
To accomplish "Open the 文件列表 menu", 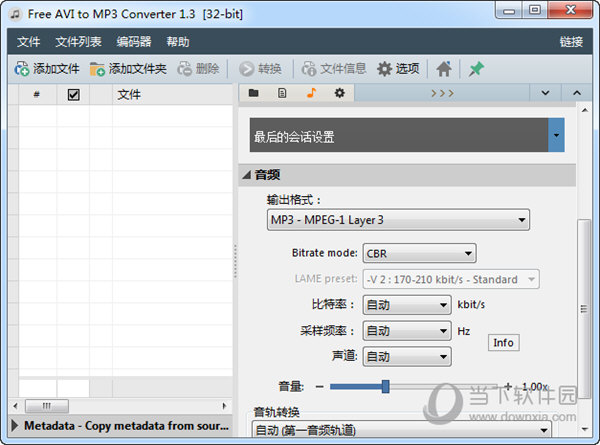I will pos(78,42).
